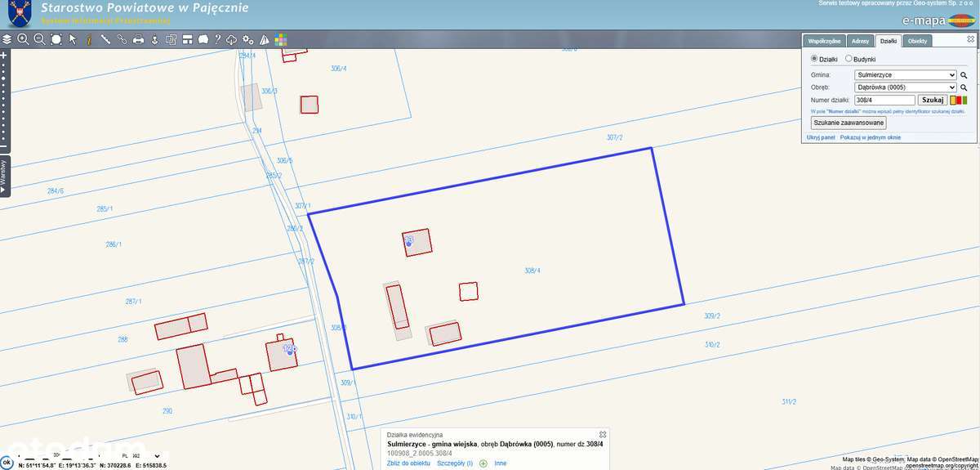Select the Budynki radio button
The height and width of the screenshot is (470, 980).
849,59
